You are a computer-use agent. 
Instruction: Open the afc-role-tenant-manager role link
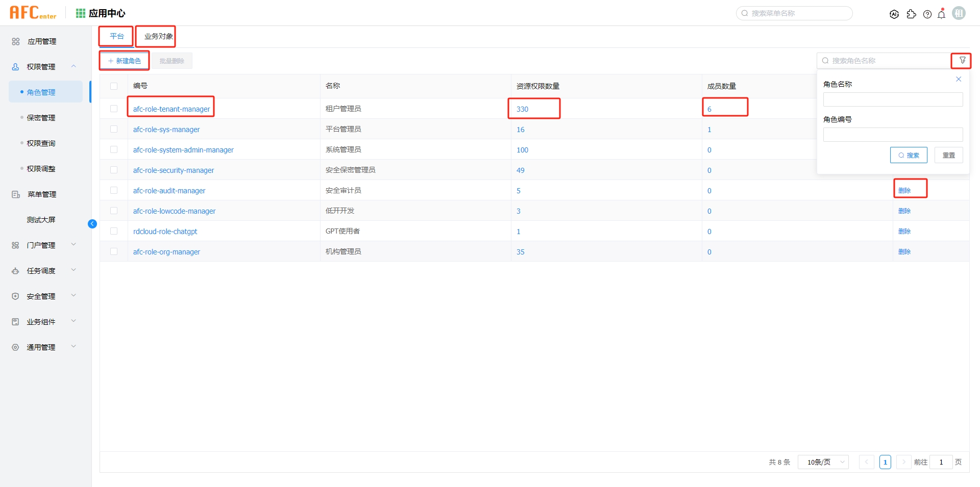(x=170, y=109)
